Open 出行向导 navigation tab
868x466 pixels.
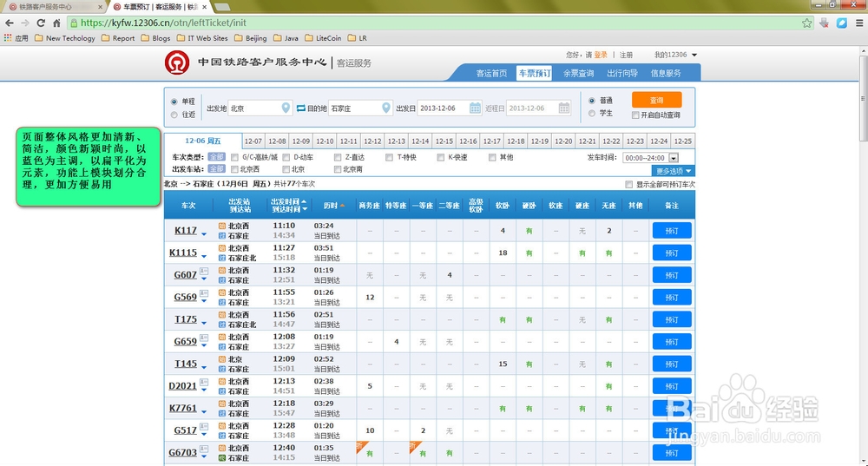click(622, 73)
